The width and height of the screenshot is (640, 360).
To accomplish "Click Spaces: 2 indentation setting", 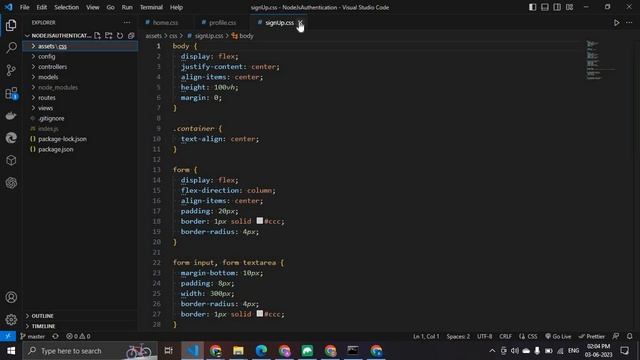I will (x=458, y=336).
